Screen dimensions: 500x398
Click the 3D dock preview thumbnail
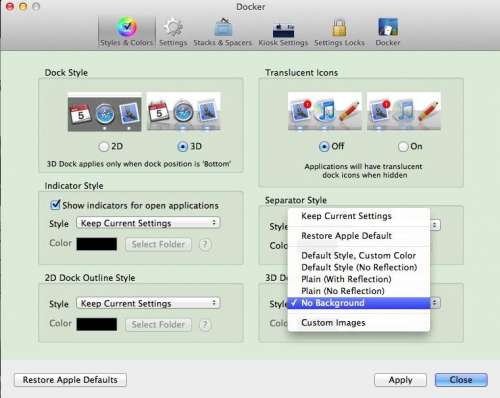tap(184, 112)
